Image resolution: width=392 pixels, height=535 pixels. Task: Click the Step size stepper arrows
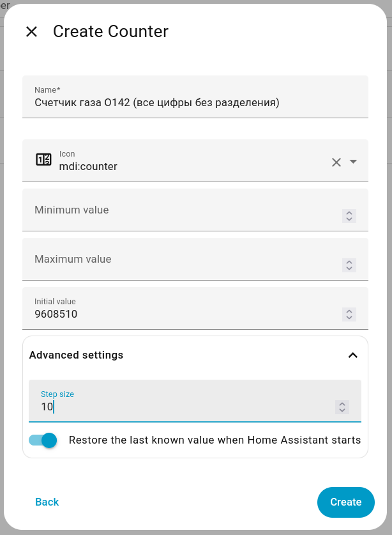(x=342, y=407)
